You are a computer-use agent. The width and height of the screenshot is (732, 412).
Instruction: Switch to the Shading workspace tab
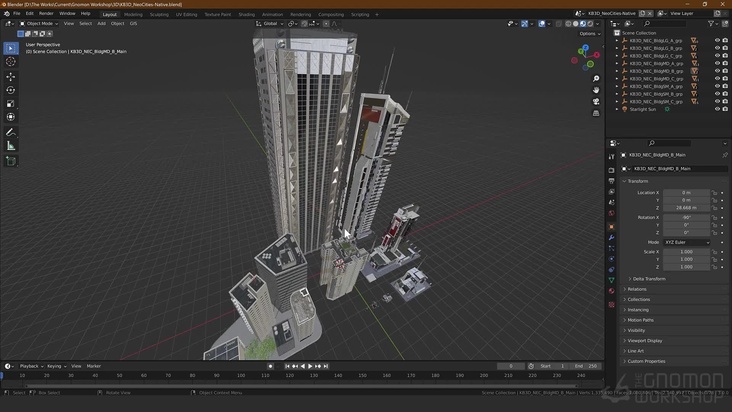coord(246,14)
